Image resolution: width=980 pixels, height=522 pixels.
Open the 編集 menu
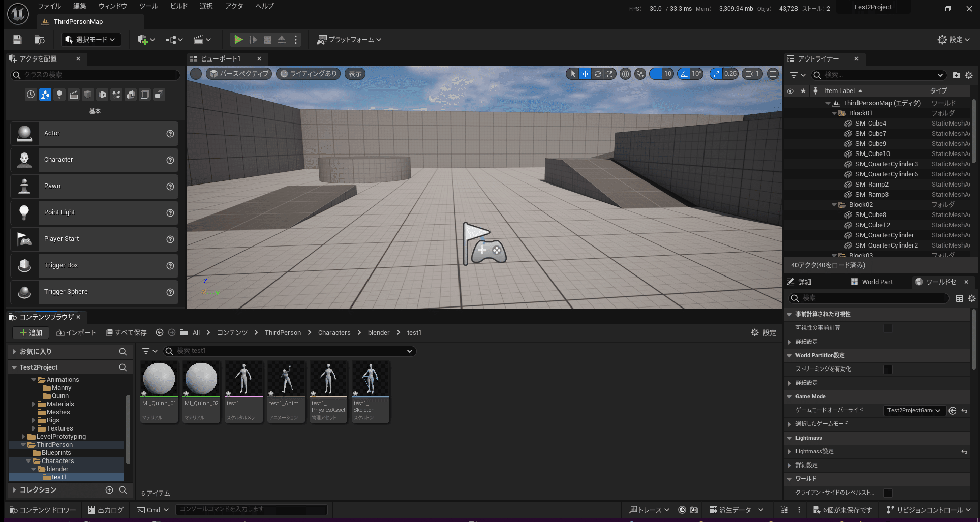(x=80, y=6)
